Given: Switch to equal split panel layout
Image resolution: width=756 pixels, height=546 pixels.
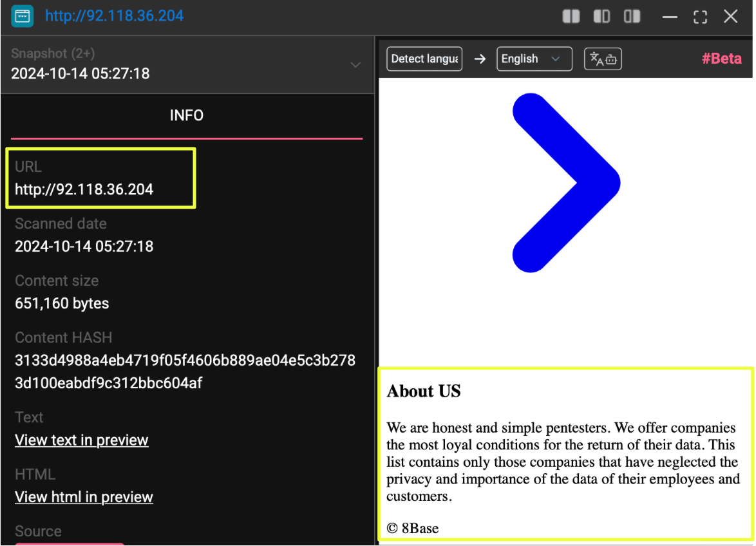Looking at the screenshot, I should pyautogui.click(x=571, y=17).
